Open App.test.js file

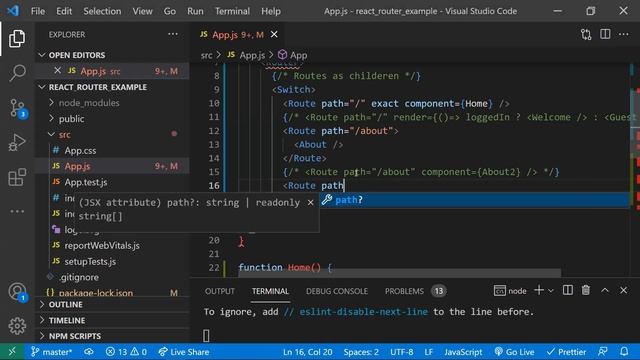tap(112, 182)
